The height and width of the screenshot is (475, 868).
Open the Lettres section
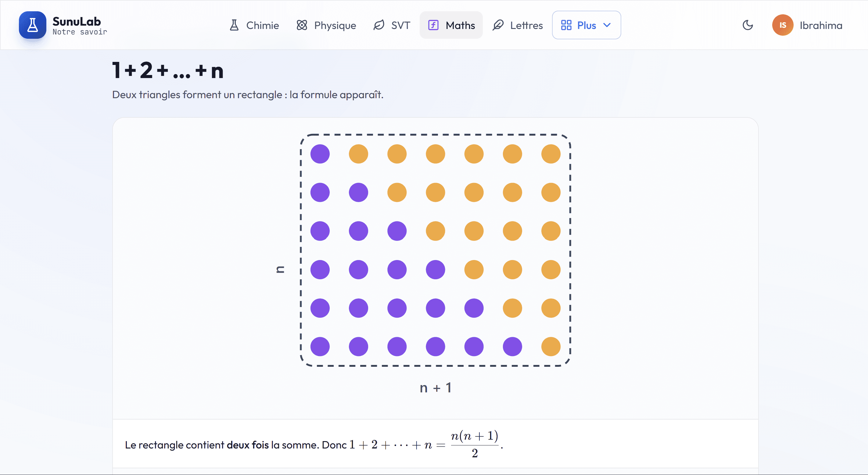click(518, 25)
